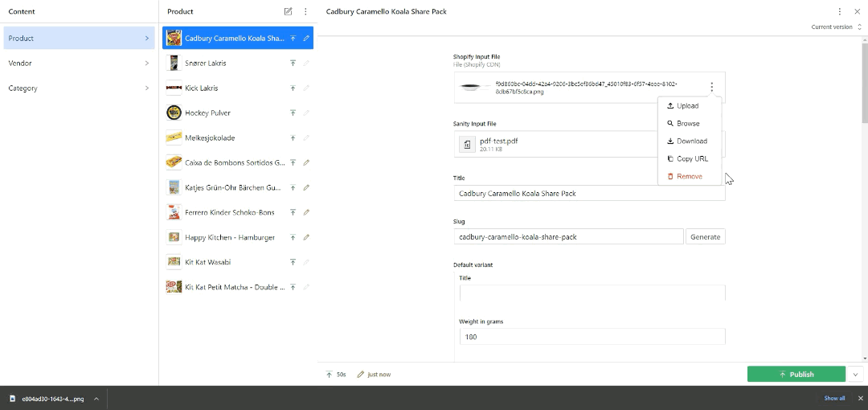
Task: Click the create new Product document icon
Action: (x=288, y=11)
